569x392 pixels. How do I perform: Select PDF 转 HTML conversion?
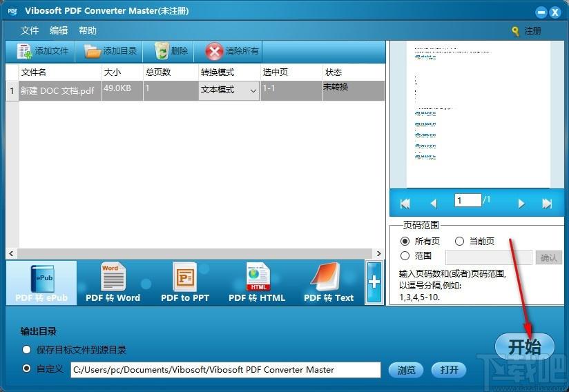pyautogui.click(x=257, y=283)
